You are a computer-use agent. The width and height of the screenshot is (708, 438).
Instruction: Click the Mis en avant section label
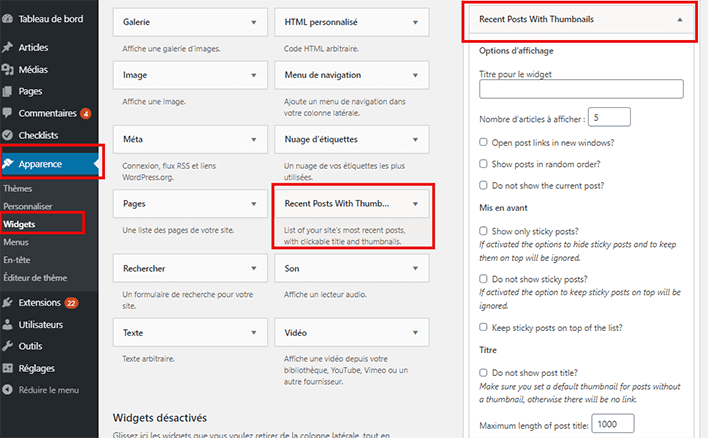pos(503,208)
